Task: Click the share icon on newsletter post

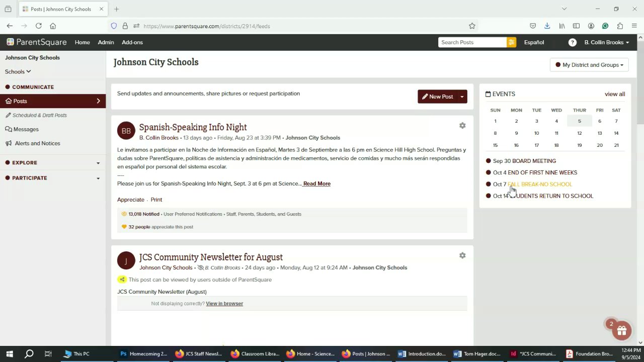Action: point(122,280)
